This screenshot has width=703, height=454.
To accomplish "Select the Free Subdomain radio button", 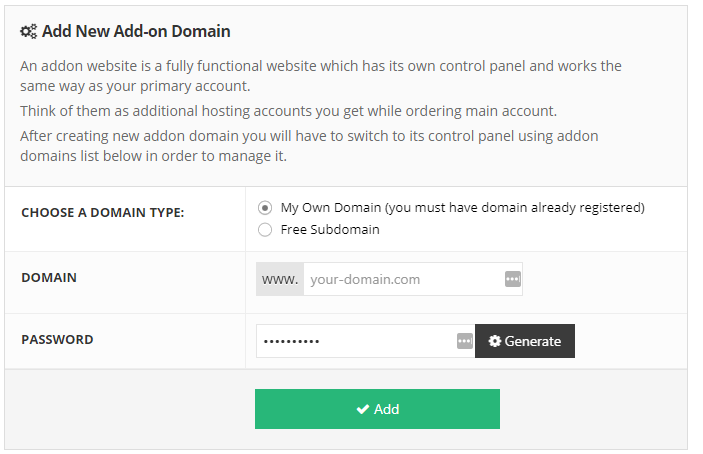I will click(265, 229).
